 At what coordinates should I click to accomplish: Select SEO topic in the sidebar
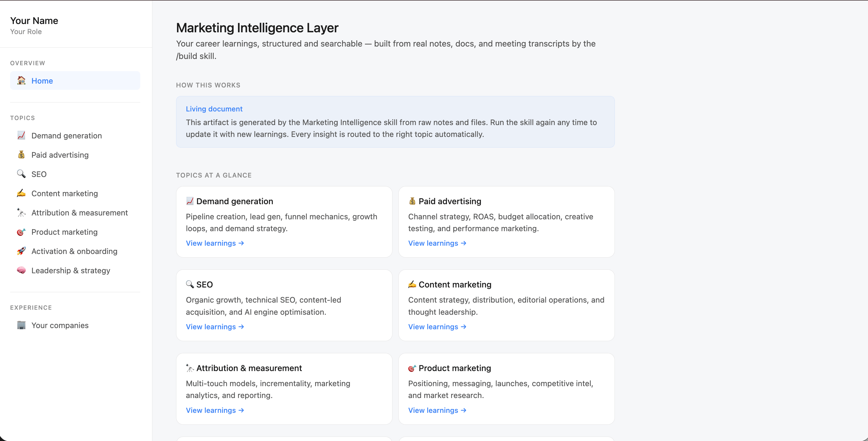[x=75, y=174]
